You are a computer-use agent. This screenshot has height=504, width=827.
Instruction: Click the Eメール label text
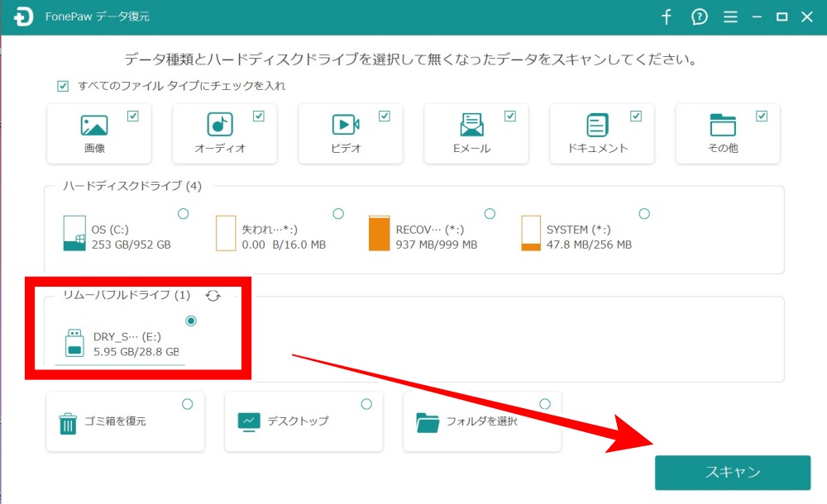pyautogui.click(x=471, y=148)
